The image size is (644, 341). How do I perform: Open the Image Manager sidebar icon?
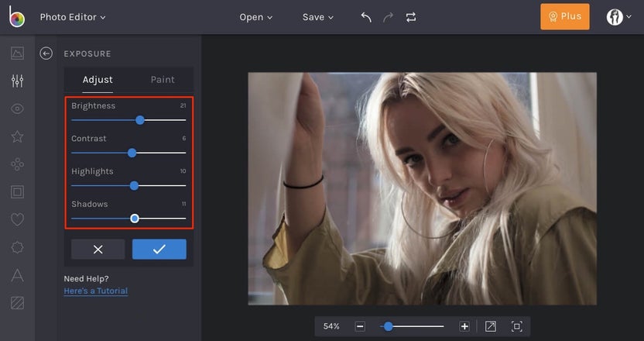click(17, 53)
